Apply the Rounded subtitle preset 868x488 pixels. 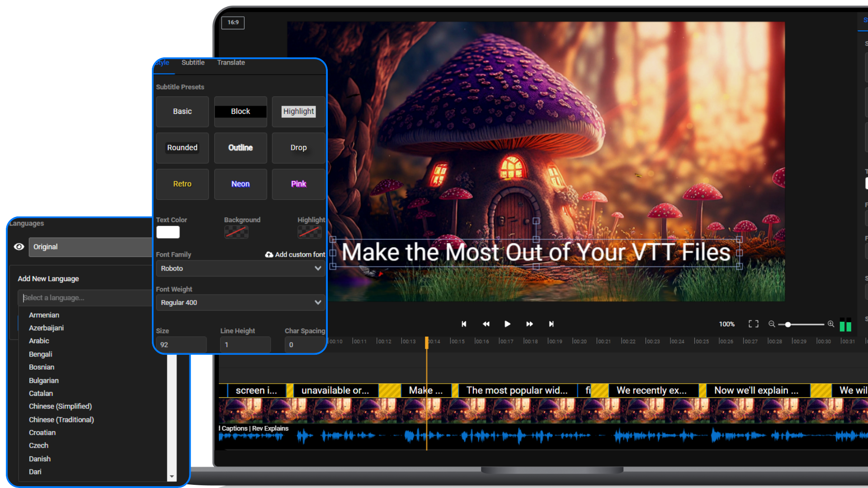coord(182,148)
